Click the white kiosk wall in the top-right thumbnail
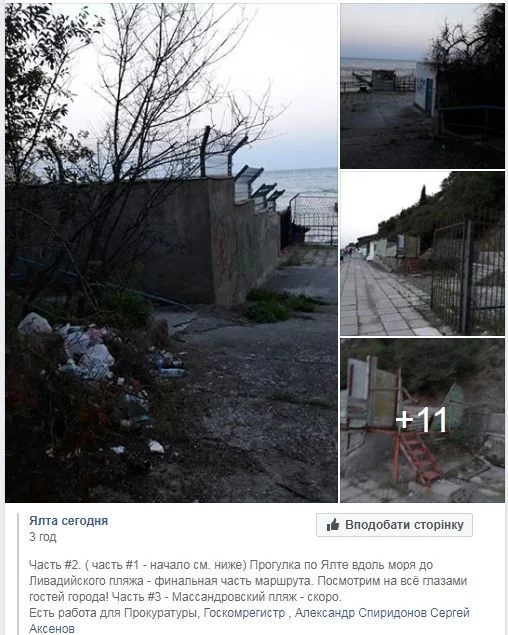508x635 pixels. (x=425, y=87)
